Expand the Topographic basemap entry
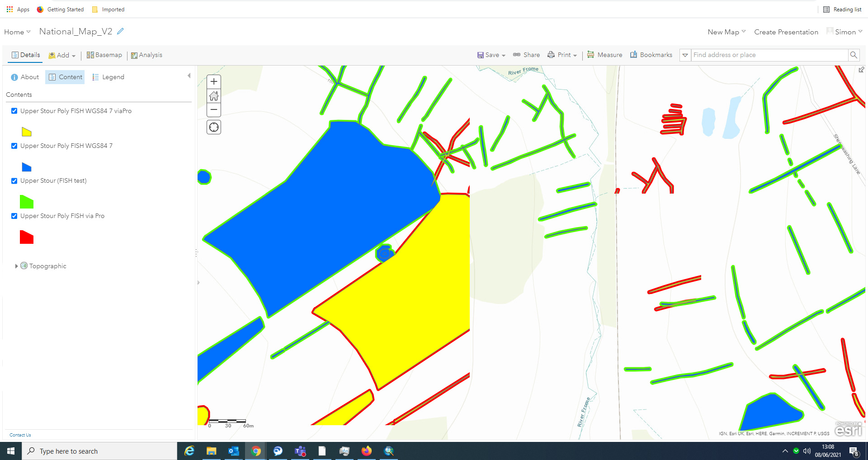 (x=16, y=266)
